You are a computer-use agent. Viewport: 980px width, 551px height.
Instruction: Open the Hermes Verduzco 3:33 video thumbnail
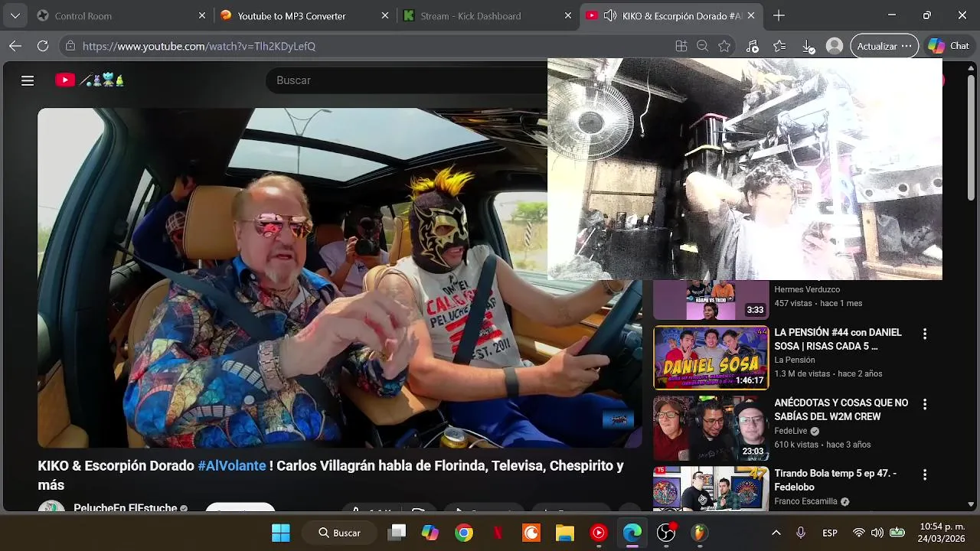pyautogui.click(x=710, y=300)
